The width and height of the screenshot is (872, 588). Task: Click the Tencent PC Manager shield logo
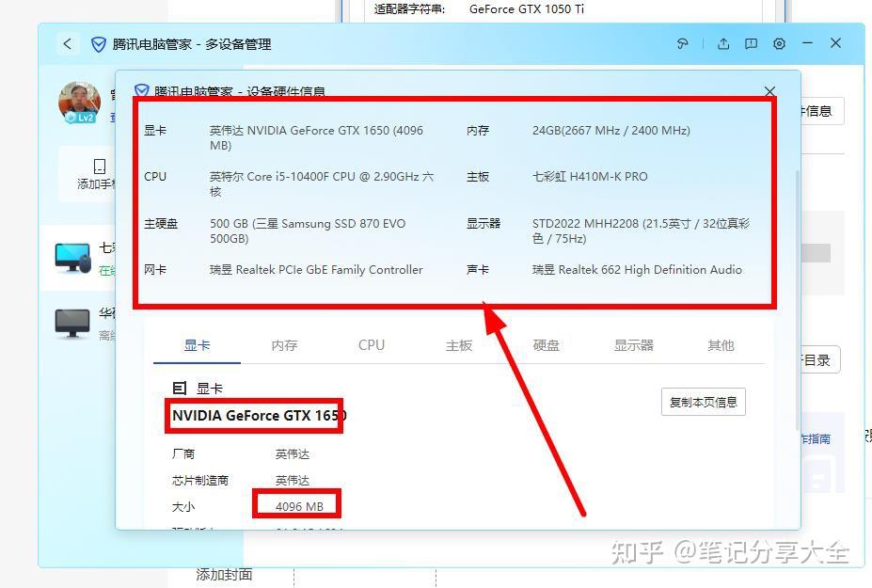coord(99,44)
